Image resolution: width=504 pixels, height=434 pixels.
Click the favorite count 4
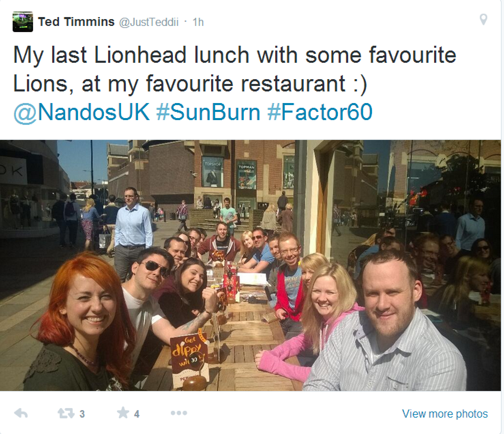(137, 414)
